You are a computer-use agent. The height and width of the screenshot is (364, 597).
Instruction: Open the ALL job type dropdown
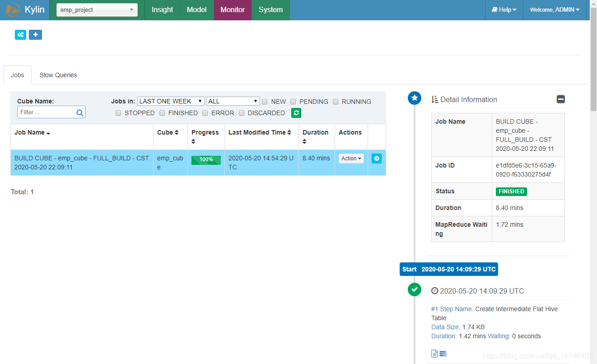[233, 101]
